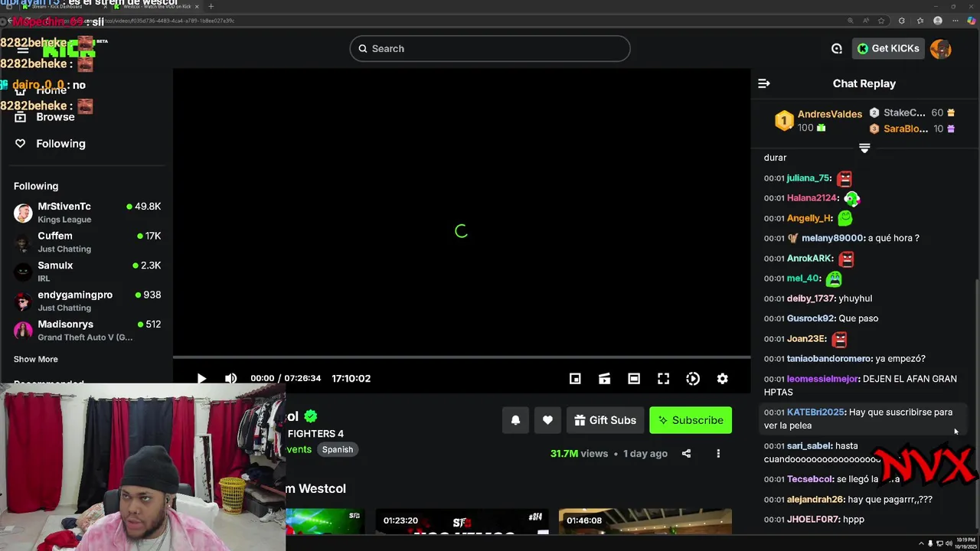Click the Get KICKs button
This screenshot has height=551, width=980.
(888, 48)
